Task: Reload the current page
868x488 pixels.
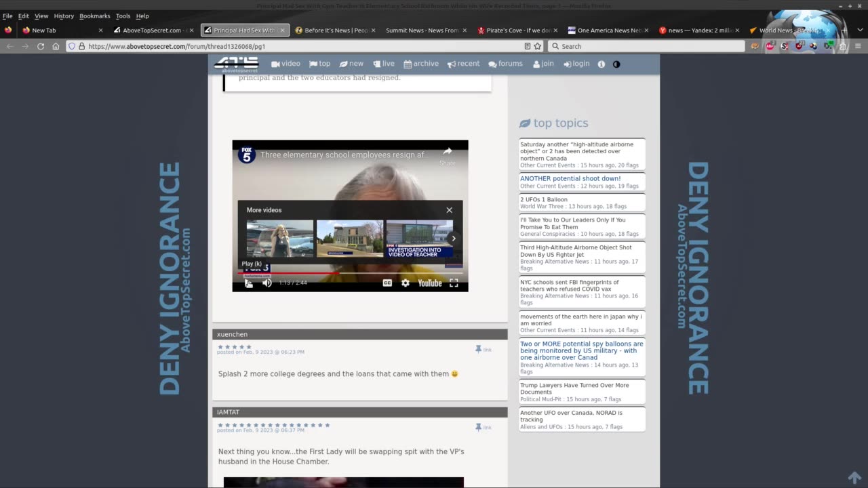Action: coord(41,46)
